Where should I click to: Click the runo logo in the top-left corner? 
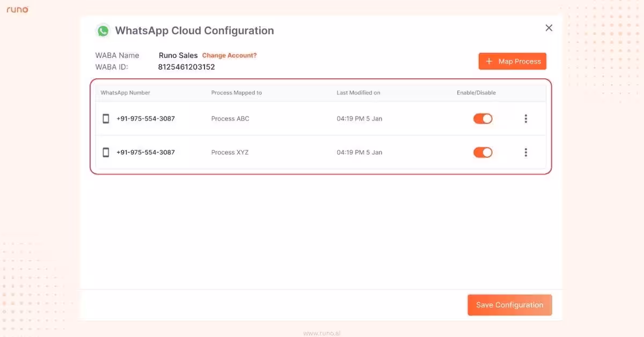pos(17,9)
